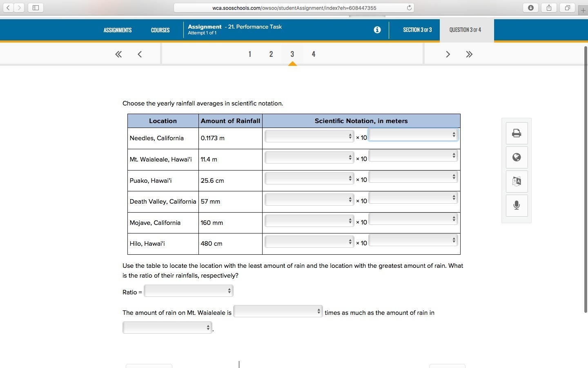Open the translation tool
Image resolution: width=588 pixels, height=368 pixels.
517,182
